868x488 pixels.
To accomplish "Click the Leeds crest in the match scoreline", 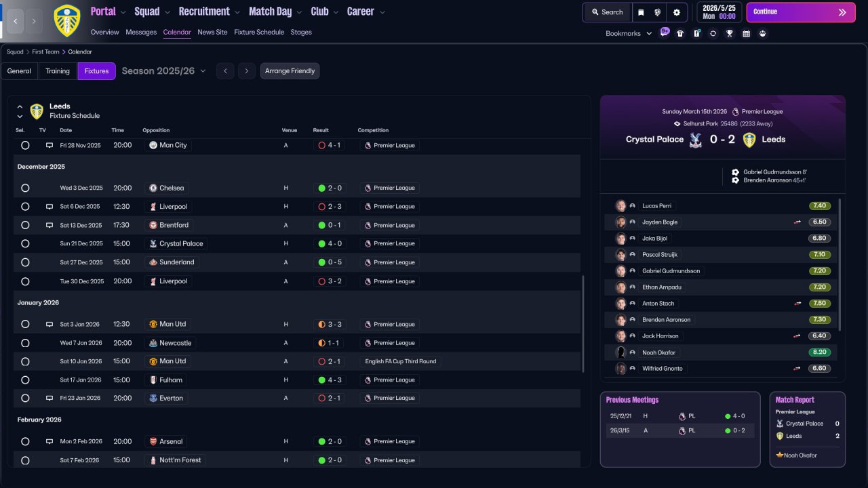I will click(x=749, y=140).
